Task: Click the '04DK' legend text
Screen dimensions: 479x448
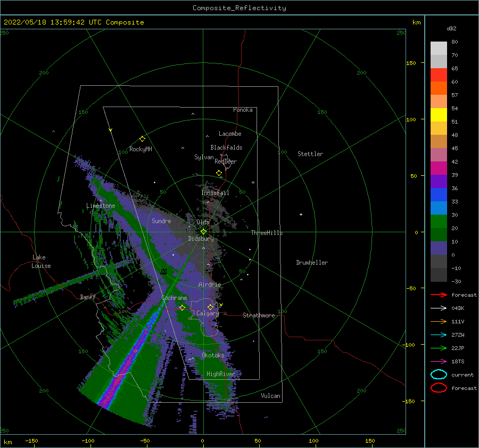Action: 458,308
